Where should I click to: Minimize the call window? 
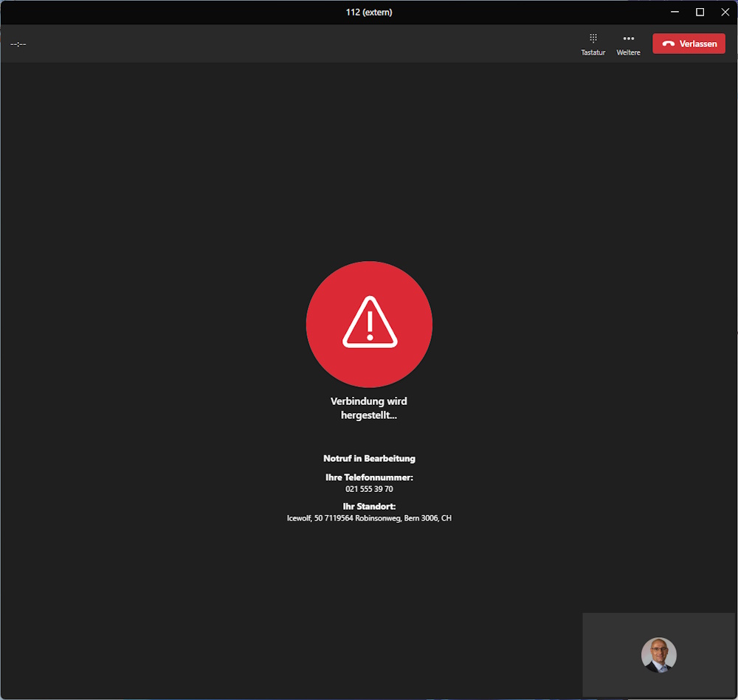[x=675, y=13]
